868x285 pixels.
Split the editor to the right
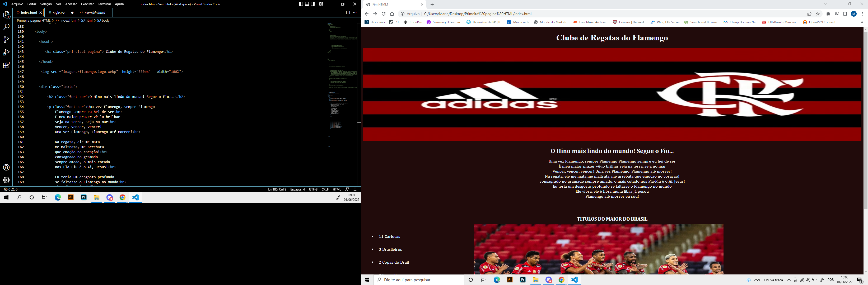pyautogui.click(x=348, y=13)
